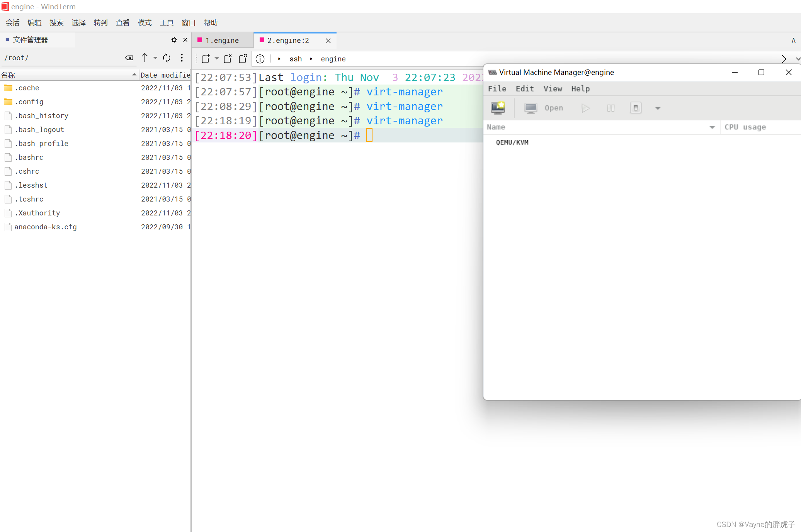Open file manager three-dot more menu
This screenshot has height=532, width=801.
point(182,58)
